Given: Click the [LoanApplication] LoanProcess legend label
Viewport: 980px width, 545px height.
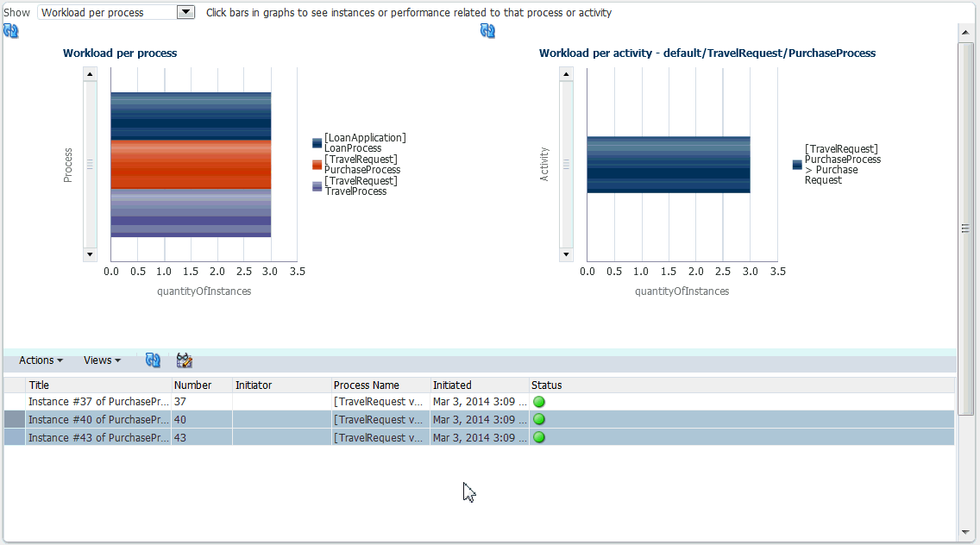Looking at the screenshot, I should (365, 143).
